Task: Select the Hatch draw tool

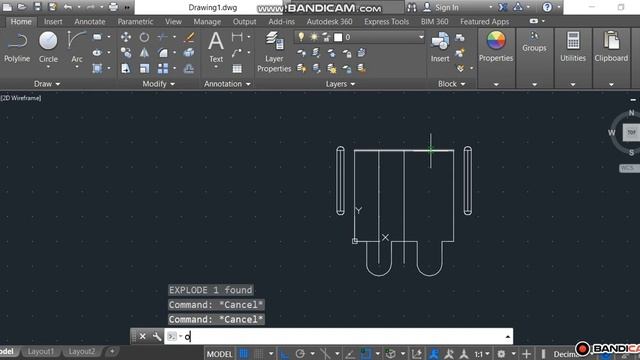Action: coord(97,68)
